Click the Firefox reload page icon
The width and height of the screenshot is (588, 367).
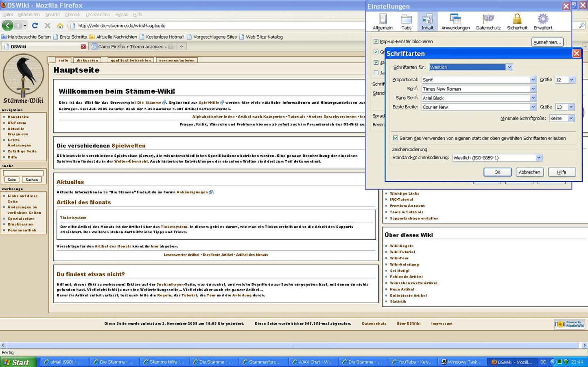(x=35, y=26)
